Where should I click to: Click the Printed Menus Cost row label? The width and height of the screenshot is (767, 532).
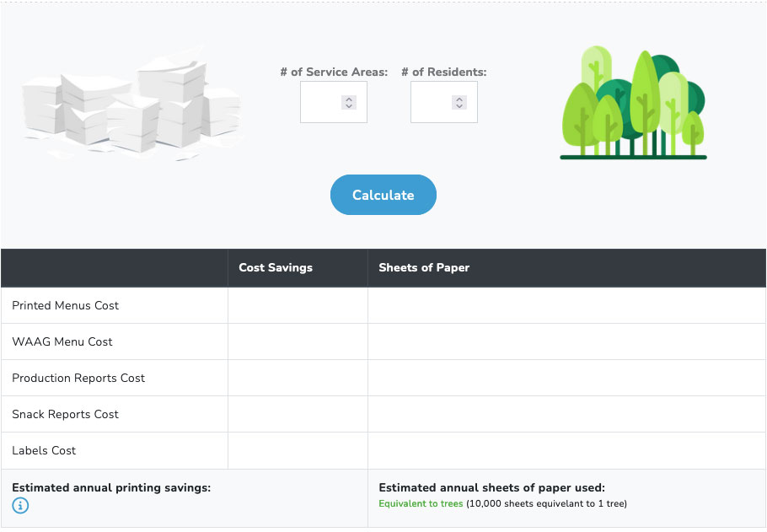[66, 306]
